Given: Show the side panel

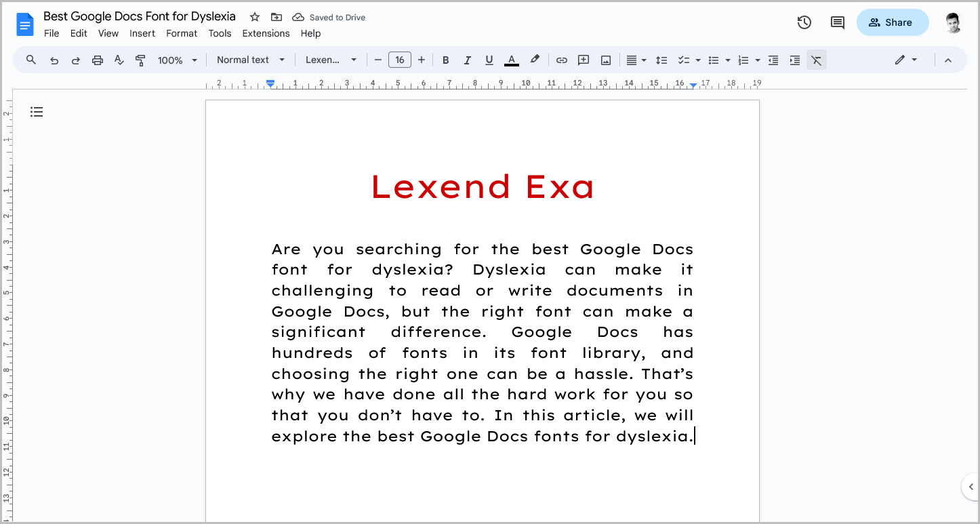Looking at the screenshot, I should tap(971, 487).
